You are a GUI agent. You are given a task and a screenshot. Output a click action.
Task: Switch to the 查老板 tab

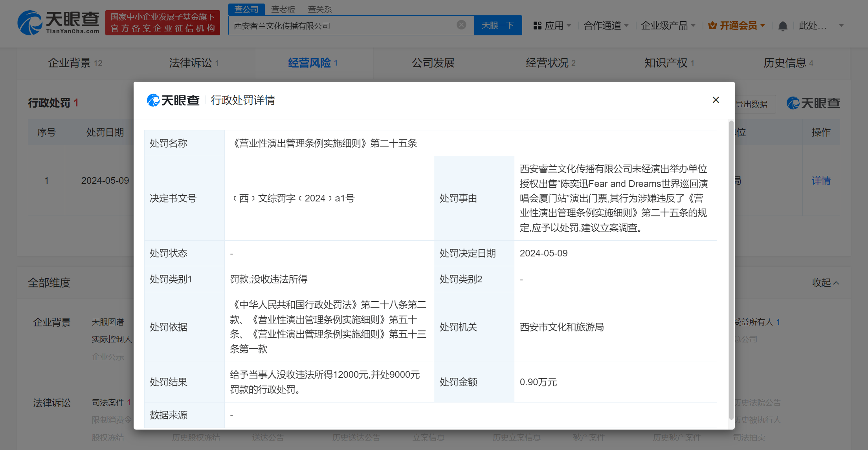[283, 9]
